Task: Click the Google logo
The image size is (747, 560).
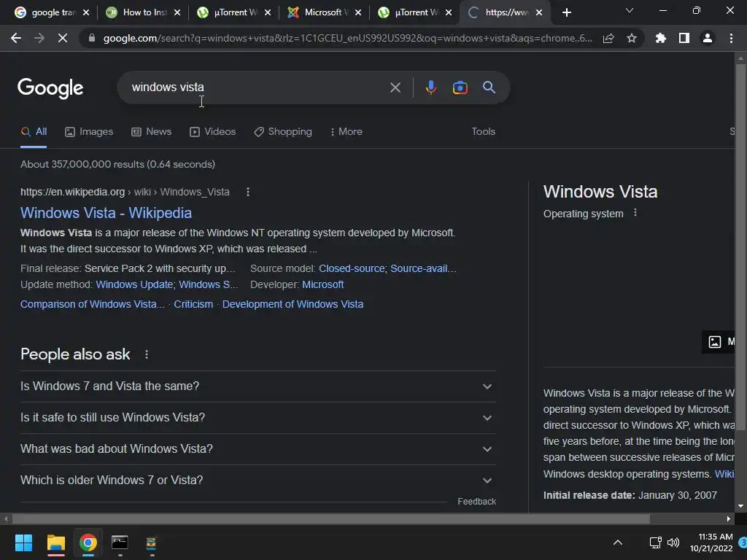Action: tap(50, 88)
